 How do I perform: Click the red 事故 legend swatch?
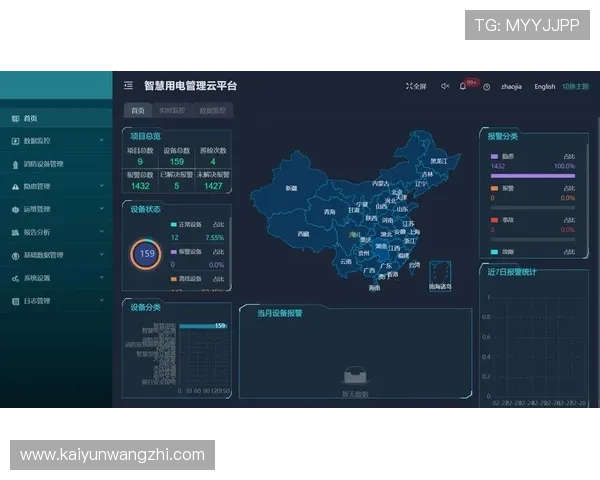pyautogui.click(x=494, y=220)
